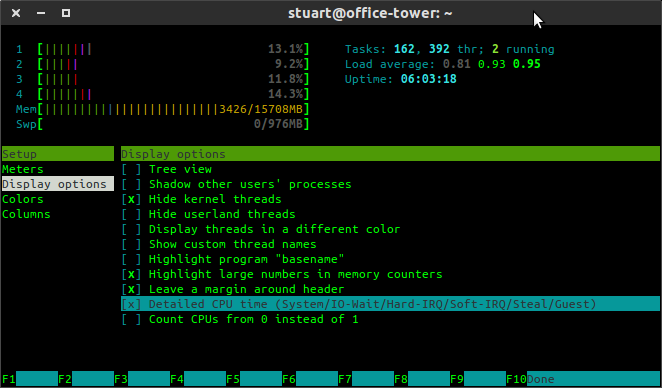
Task: Enable Count CPUs from 0 instead of 1
Action: coord(131,319)
